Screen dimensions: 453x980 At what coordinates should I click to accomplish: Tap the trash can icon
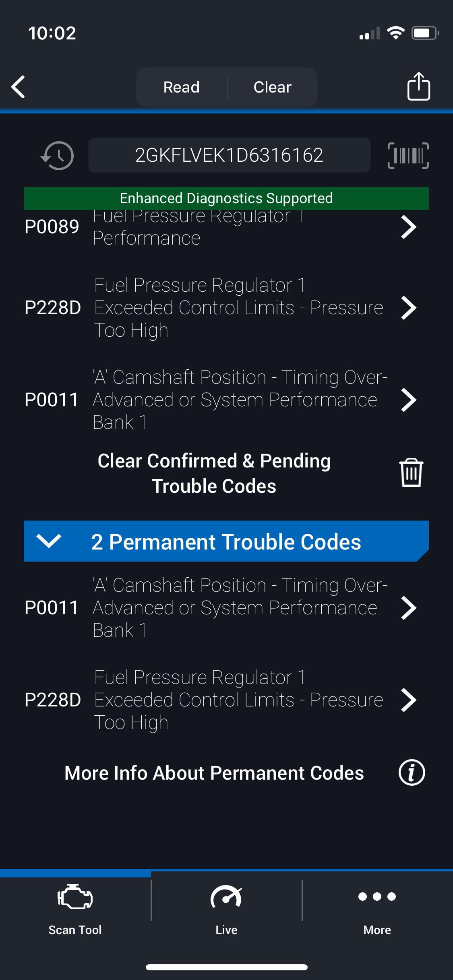[x=411, y=473]
